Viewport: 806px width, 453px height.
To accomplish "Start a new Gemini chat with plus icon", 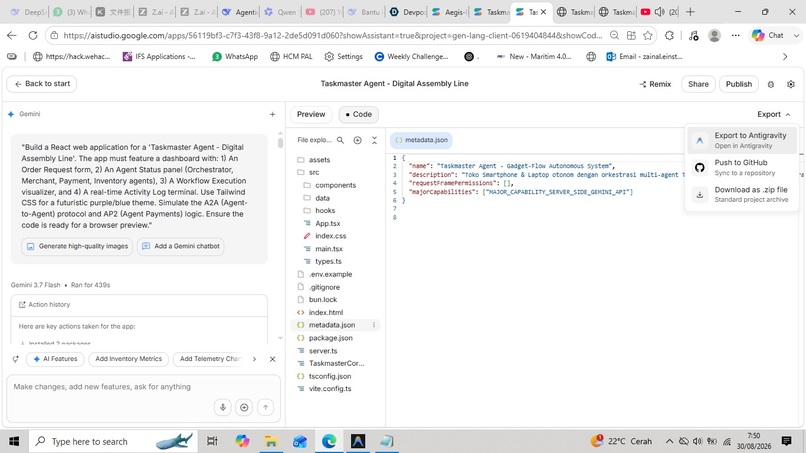I will click(272, 114).
